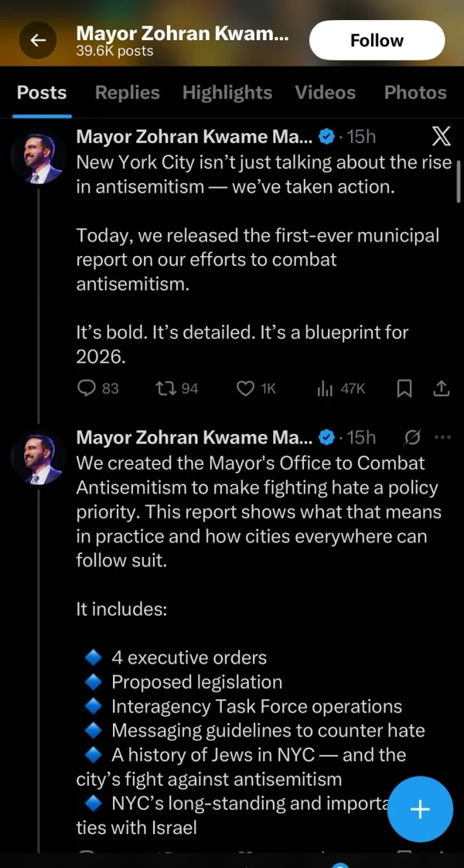Image resolution: width=464 pixels, height=868 pixels.
Task: Switch to the Replies tab
Action: click(127, 93)
